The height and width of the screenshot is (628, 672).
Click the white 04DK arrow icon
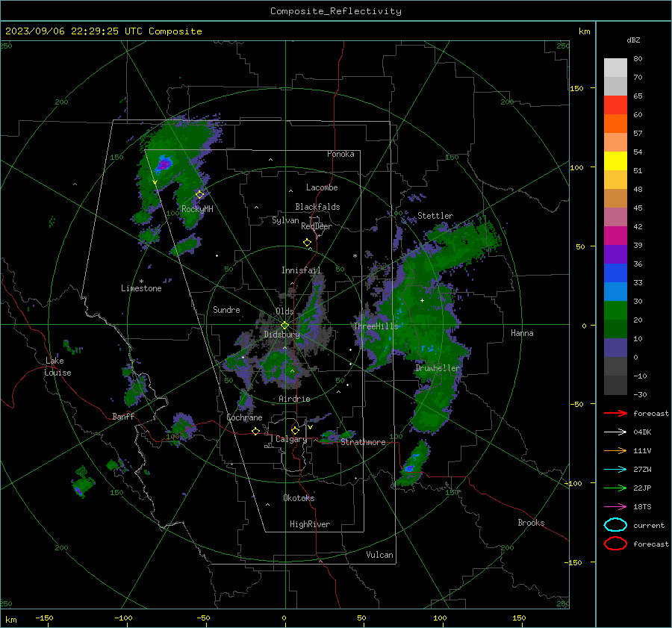615,432
